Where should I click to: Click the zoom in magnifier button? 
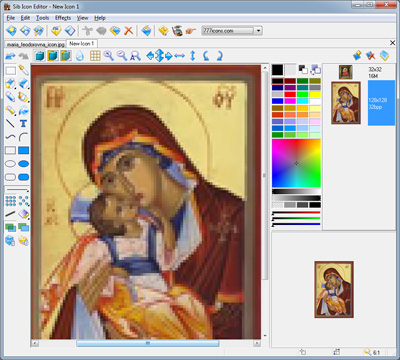[x=109, y=56]
